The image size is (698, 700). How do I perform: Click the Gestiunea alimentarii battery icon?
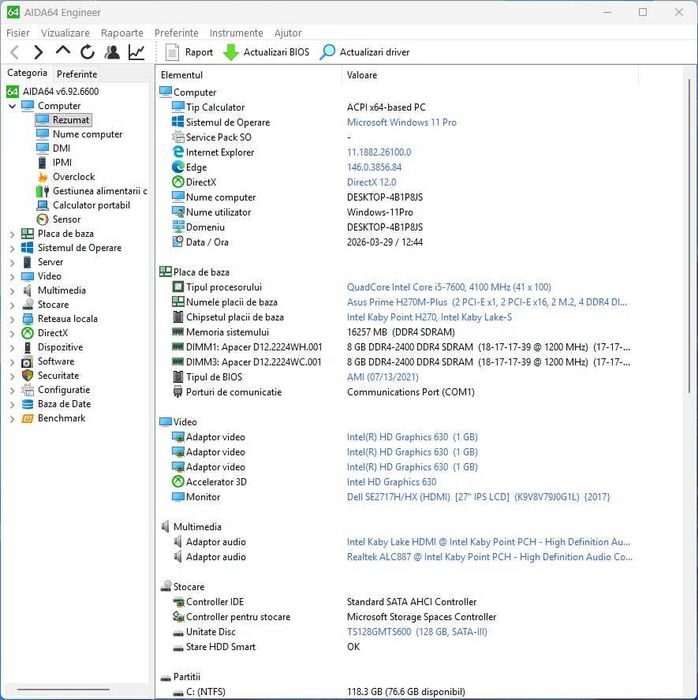coord(42,191)
